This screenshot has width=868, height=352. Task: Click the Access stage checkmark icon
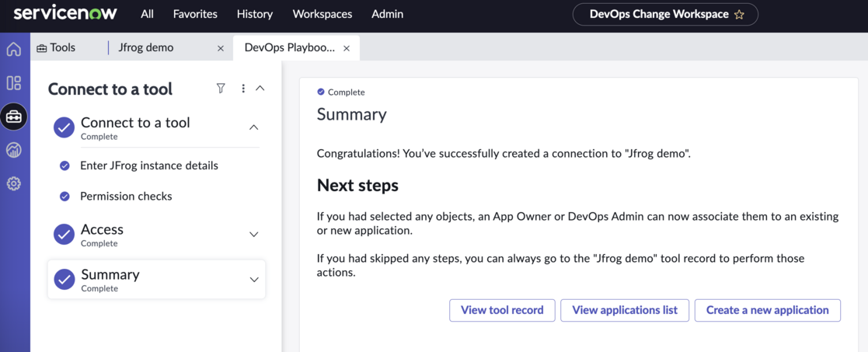click(x=64, y=234)
